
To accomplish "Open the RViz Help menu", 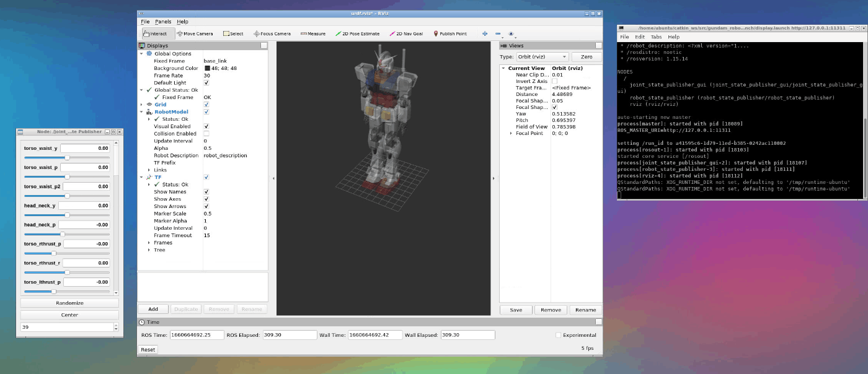I will (182, 22).
